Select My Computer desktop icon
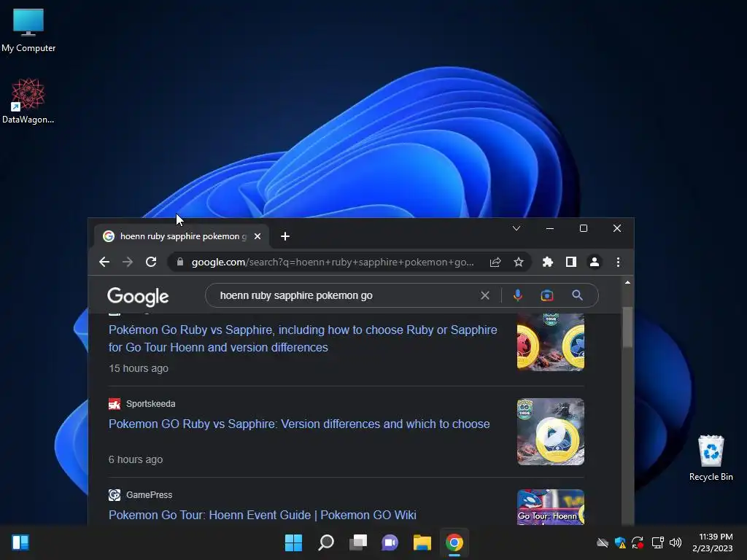 click(28, 31)
